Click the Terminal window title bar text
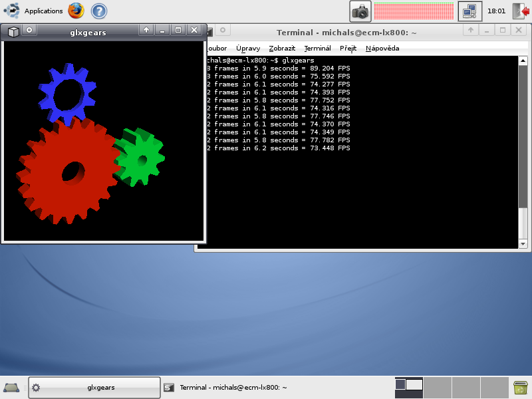 pos(346,33)
